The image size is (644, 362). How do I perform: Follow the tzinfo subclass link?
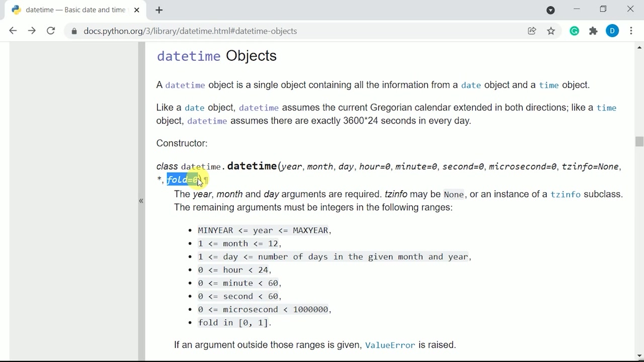point(565,195)
